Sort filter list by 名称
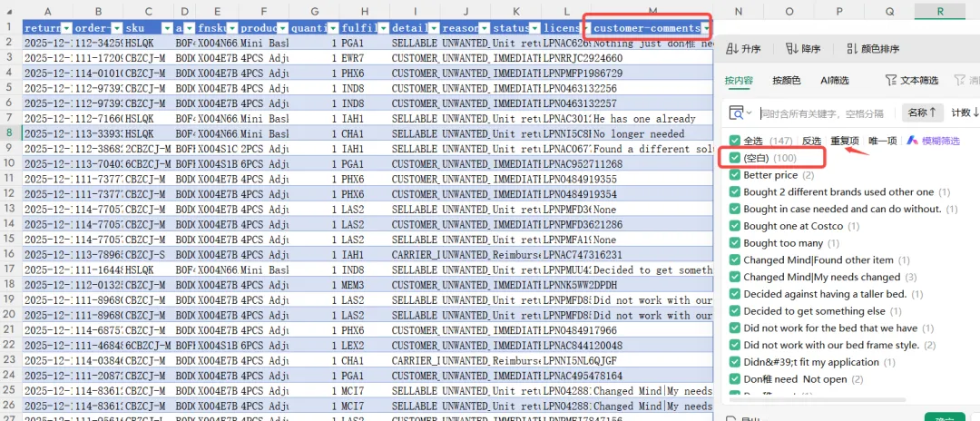Image resolution: width=980 pixels, height=421 pixels. (922, 113)
